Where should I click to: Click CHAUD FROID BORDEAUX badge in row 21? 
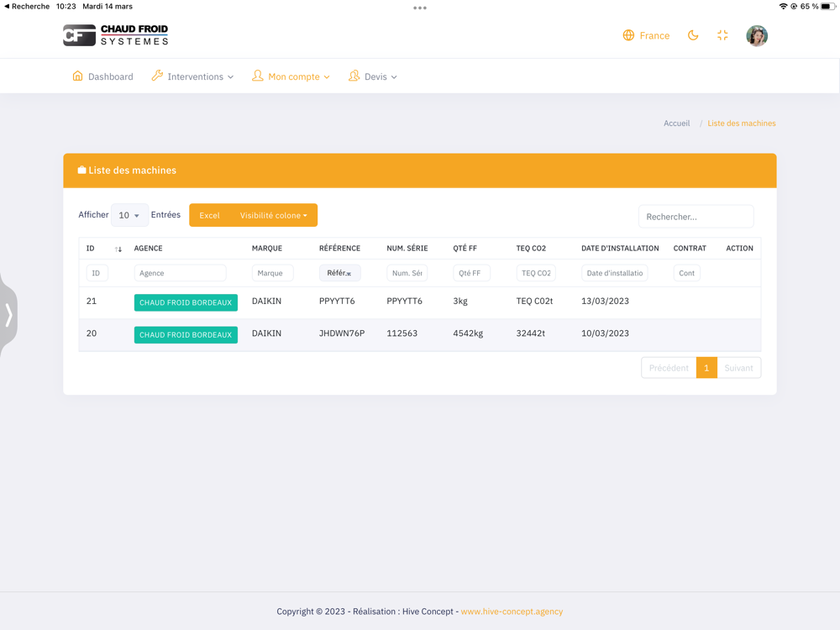click(x=186, y=302)
